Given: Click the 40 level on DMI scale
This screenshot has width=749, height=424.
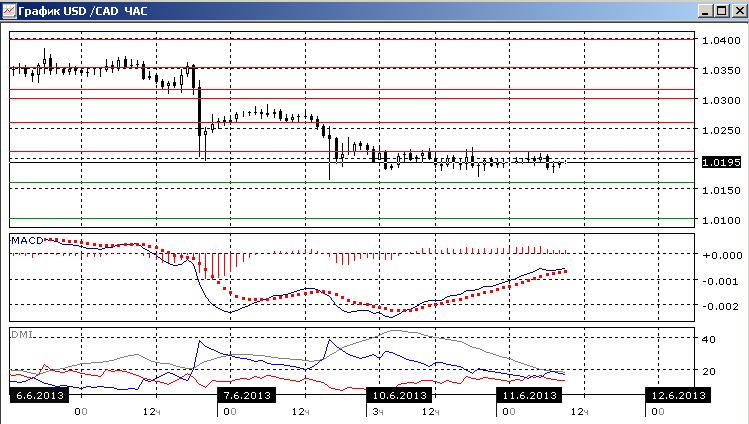Looking at the screenshot, I should (x=708, y=339).
